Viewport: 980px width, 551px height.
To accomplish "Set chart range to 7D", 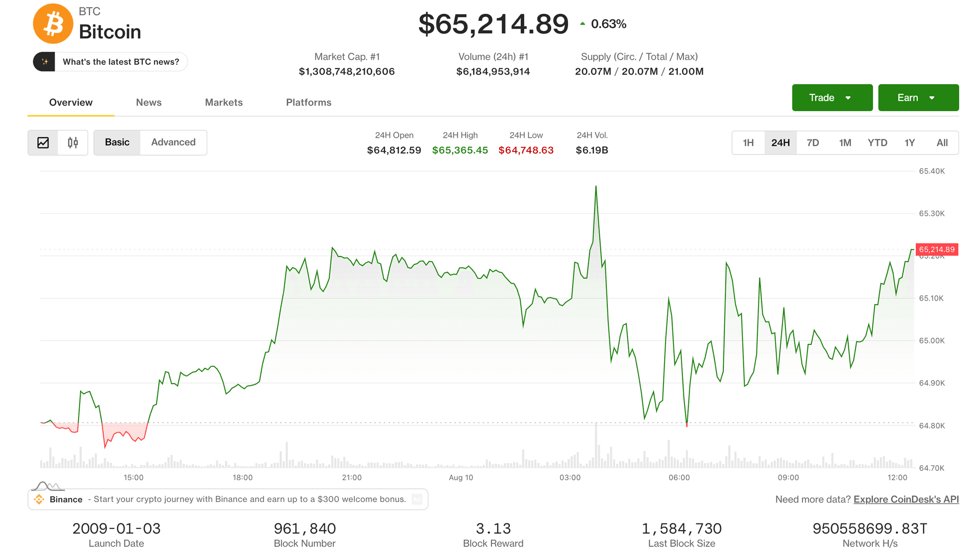I will [813, 143].
